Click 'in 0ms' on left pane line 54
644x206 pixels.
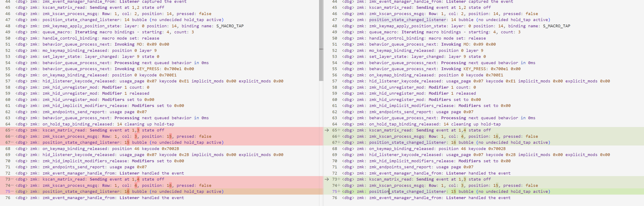coord(201,63)
